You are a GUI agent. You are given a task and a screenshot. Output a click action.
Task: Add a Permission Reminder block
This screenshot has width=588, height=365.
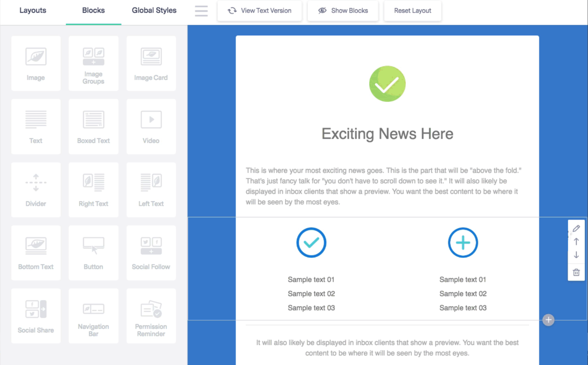(151, 316)
